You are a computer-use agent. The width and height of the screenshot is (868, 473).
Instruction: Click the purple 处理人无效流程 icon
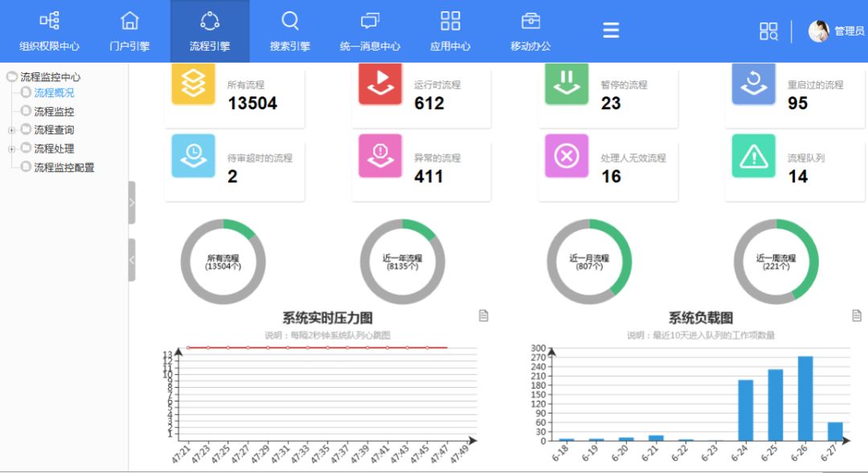coord(567,156)
